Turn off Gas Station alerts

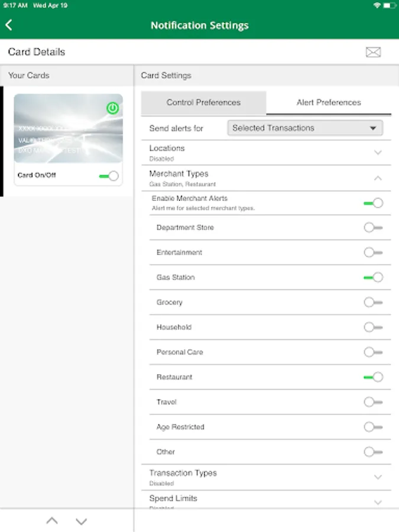pyautogui.click(x=373, y=277)
